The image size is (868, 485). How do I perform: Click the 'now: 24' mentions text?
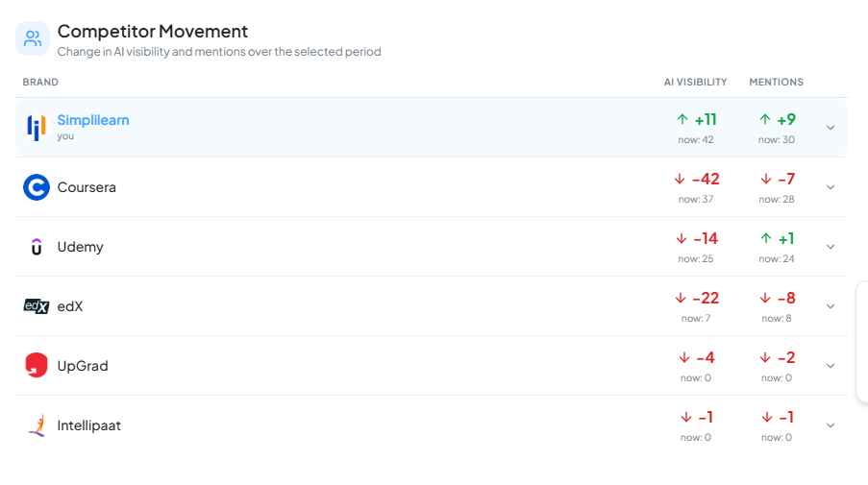777,258
